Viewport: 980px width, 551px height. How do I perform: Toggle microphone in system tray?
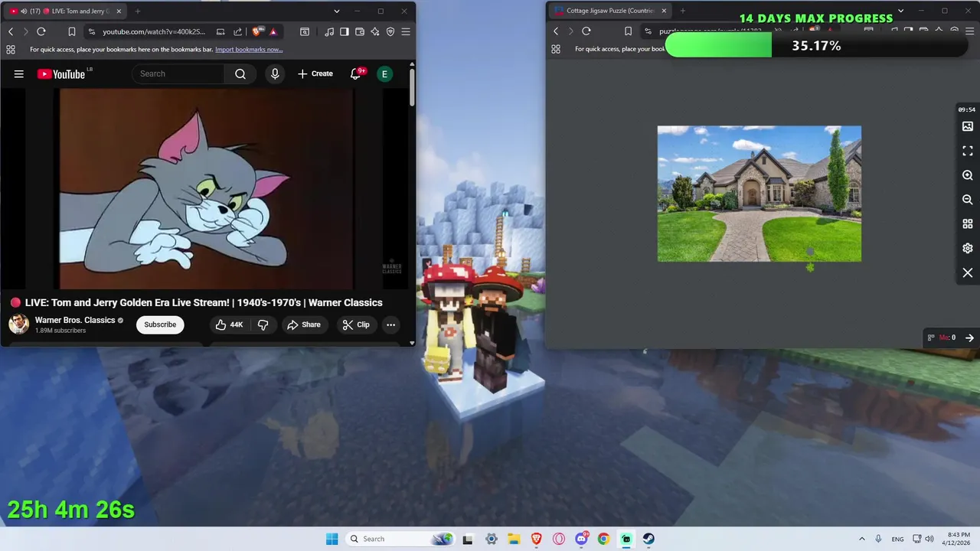click(x=878, y=539)
